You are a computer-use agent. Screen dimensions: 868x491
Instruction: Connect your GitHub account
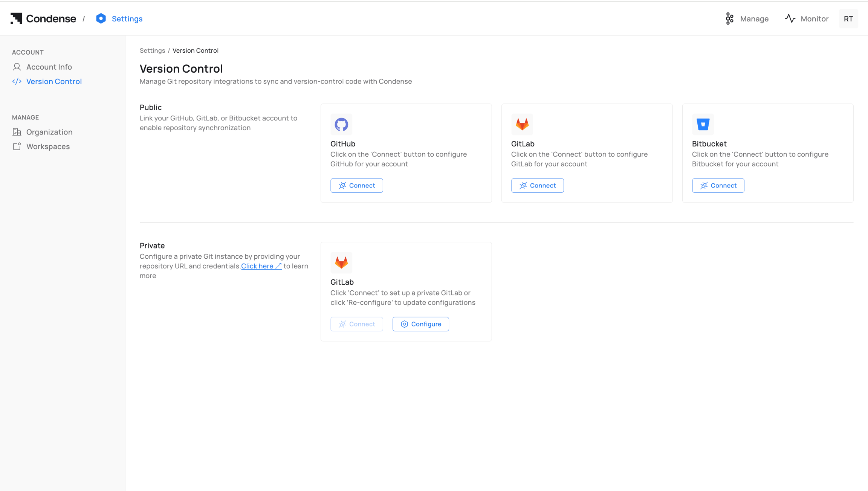pyautogui.click(x=356, y=186)
